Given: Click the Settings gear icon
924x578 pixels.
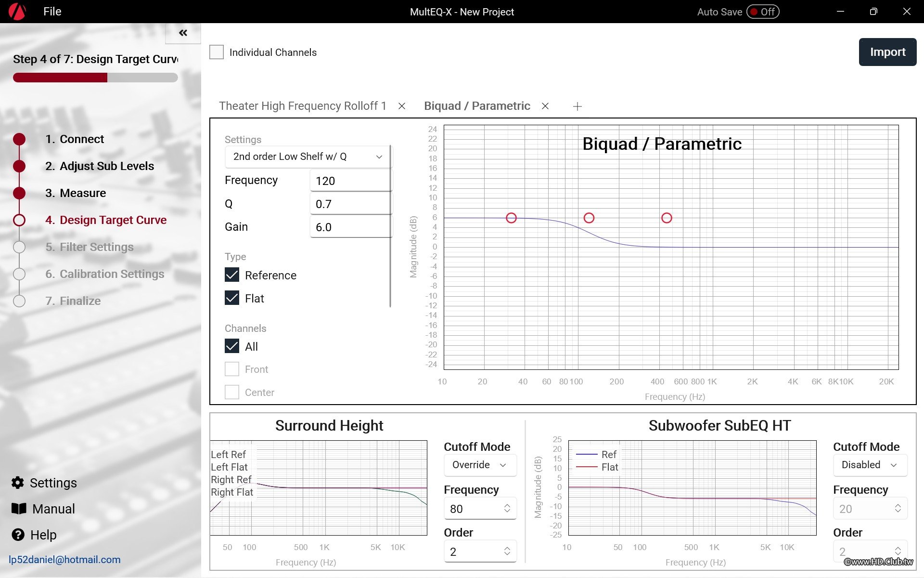Looking at the screenshot, I should click(18, 483).
